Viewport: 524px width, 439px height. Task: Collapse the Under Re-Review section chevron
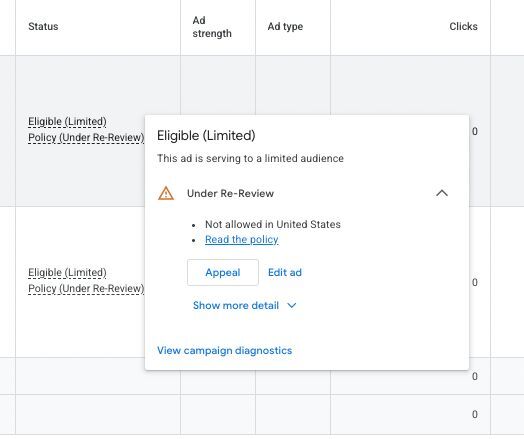tap(442, 193)
